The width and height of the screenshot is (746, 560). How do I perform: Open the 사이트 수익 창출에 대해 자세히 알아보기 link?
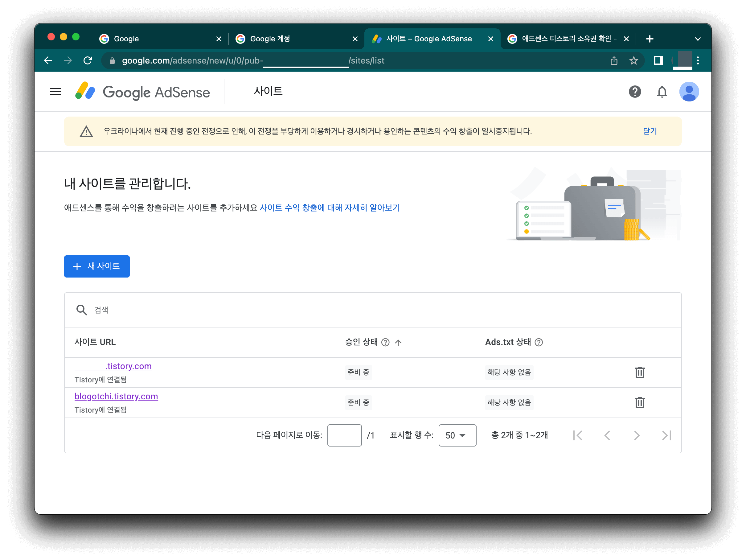tap(330, 208)
